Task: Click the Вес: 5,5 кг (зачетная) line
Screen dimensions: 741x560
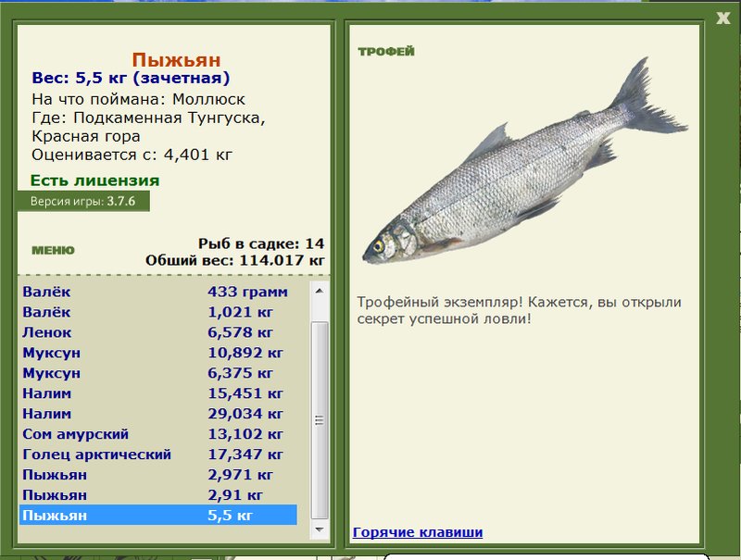Action: (131, 78)
